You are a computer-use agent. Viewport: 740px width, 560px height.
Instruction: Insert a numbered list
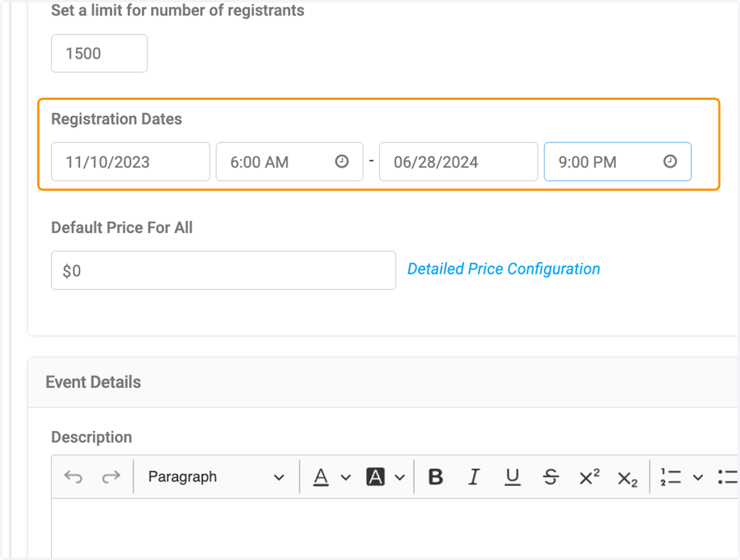(x=670, y=477)
